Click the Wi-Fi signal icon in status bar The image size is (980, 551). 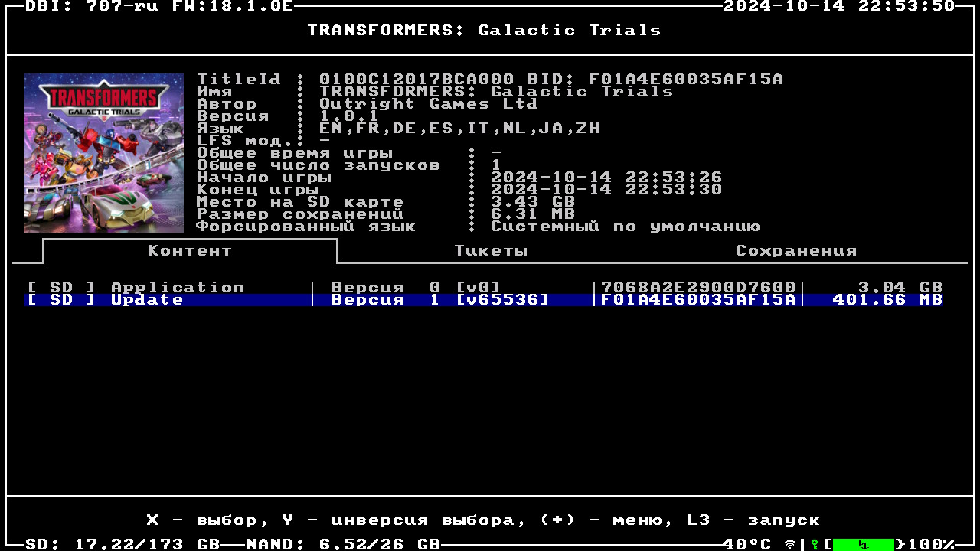point(790,544)
